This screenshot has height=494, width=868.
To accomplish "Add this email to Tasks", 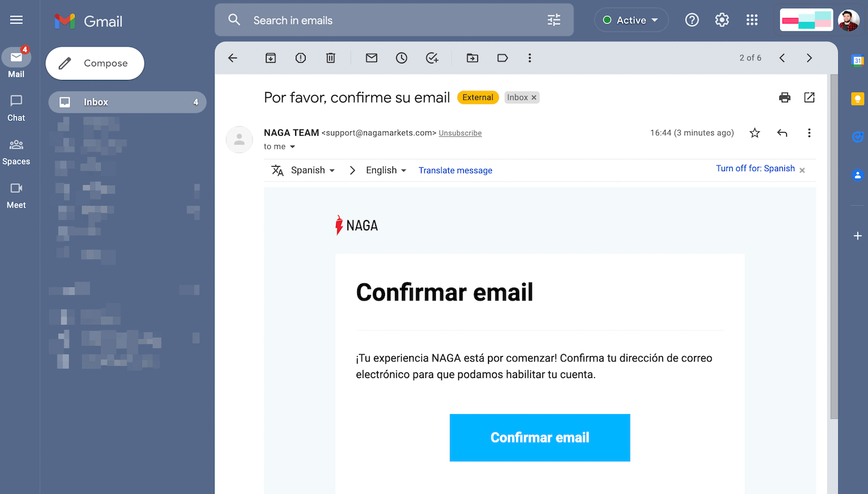I will point(432,58).
